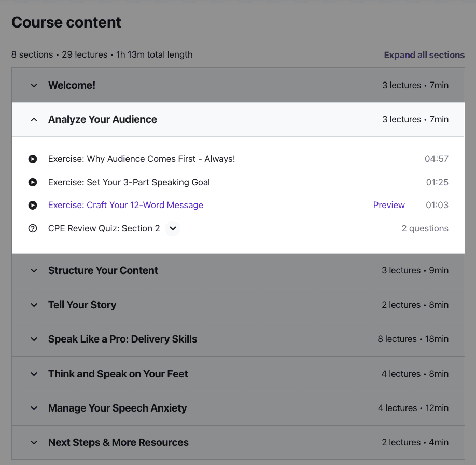
Task: Expand CPE Review Quiz Section 2 details
Action: [x=173, y=228]
